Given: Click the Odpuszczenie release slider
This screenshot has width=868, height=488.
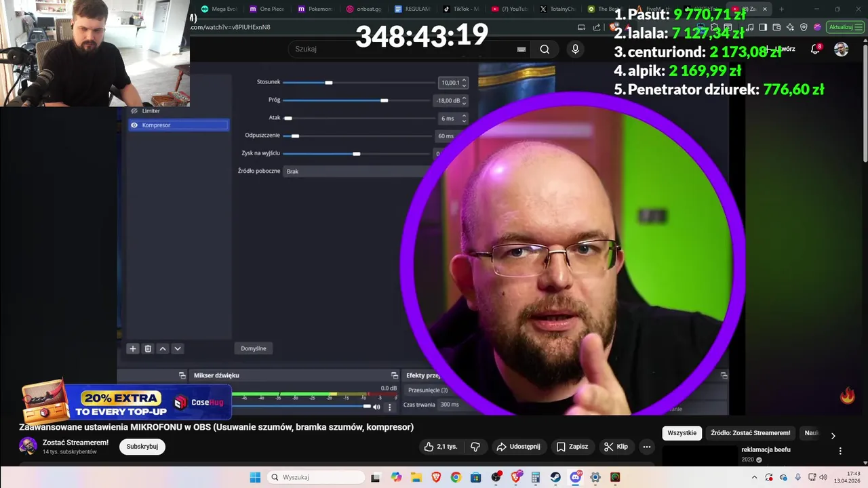Looking at the screenshot, I should 357,136.
